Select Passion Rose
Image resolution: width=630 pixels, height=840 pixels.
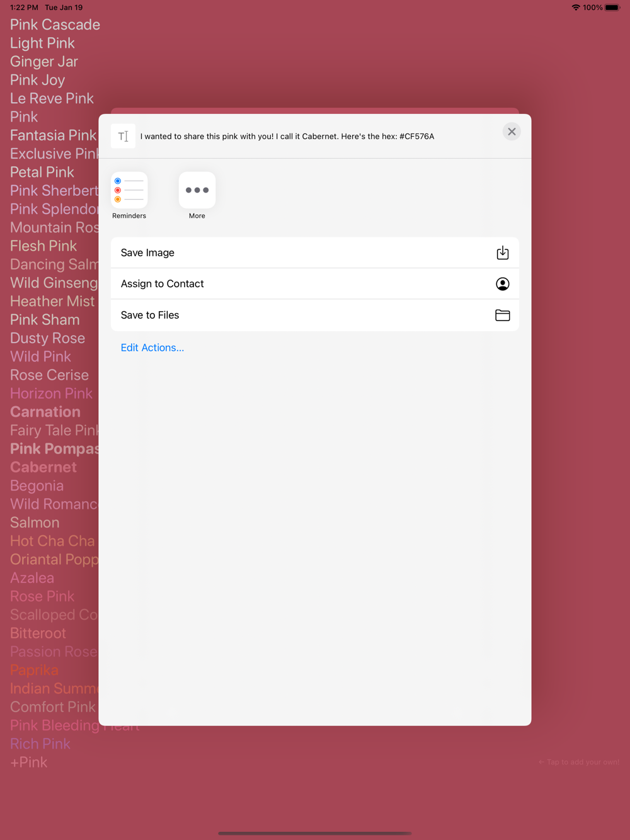pos(54,651)
